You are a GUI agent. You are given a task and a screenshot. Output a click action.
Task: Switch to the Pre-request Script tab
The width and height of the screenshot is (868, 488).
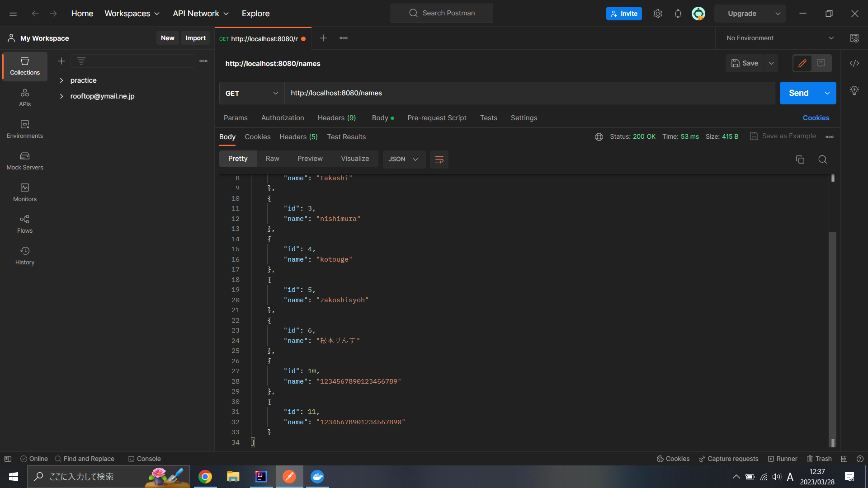tap(437, 118)
